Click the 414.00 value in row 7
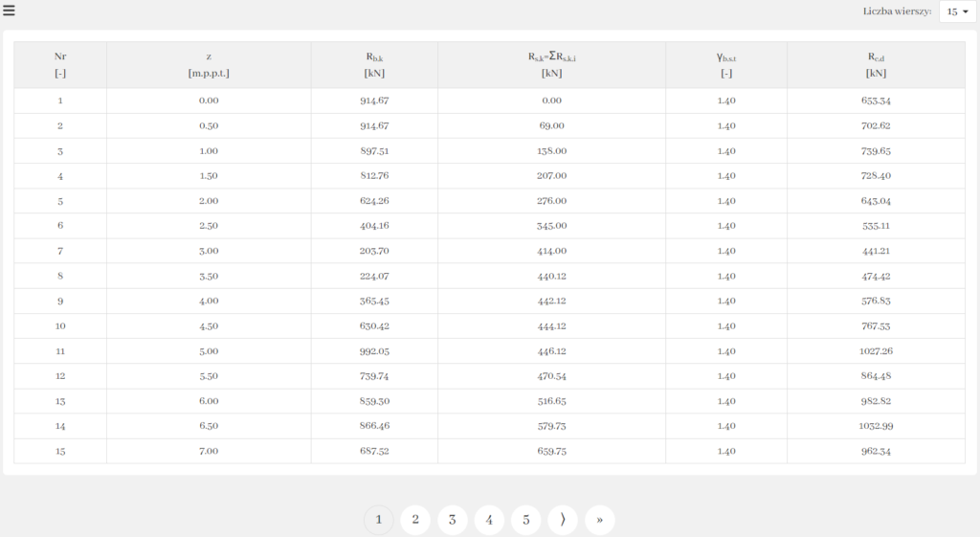The image size is (980, 537). click(551, 251)
